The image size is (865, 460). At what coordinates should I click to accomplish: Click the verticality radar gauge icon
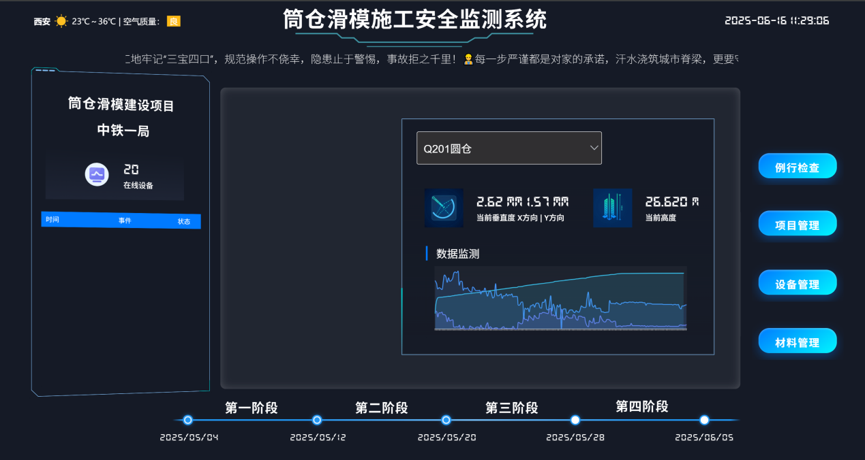[x=443, y=207]
